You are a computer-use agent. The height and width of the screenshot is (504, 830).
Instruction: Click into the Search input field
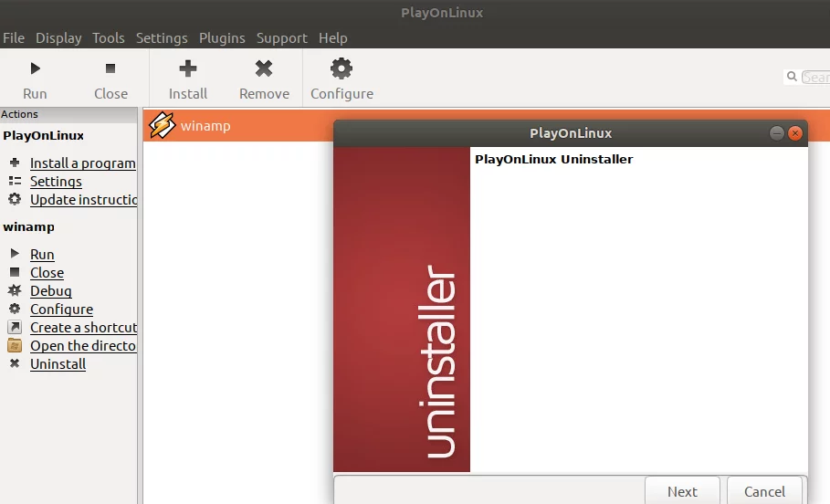coord(815,78)
